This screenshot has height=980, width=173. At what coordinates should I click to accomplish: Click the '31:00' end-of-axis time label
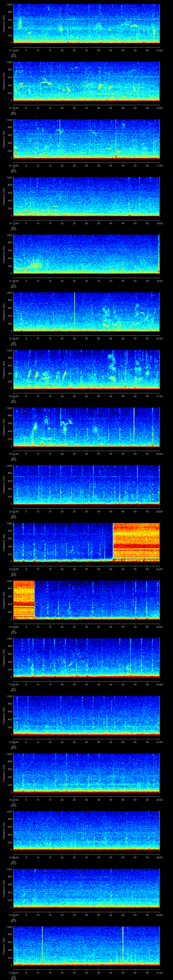pyautogui.click(x=159, y=972)
